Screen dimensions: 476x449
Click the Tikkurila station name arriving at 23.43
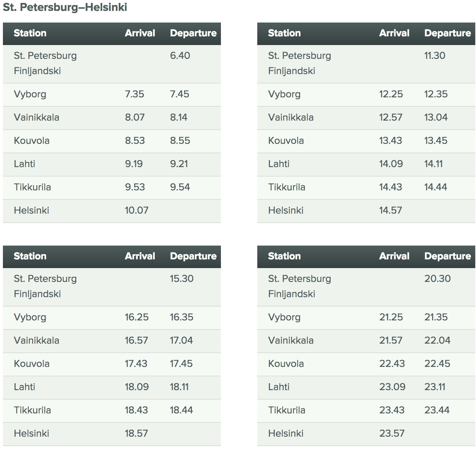pyautogui.click(x=287, y=410)
